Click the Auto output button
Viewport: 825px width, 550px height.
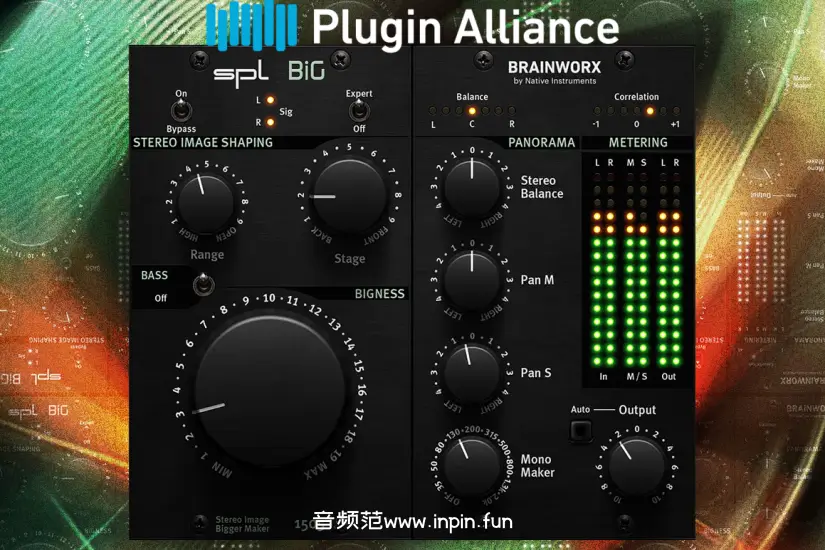(x=580, y=431)
